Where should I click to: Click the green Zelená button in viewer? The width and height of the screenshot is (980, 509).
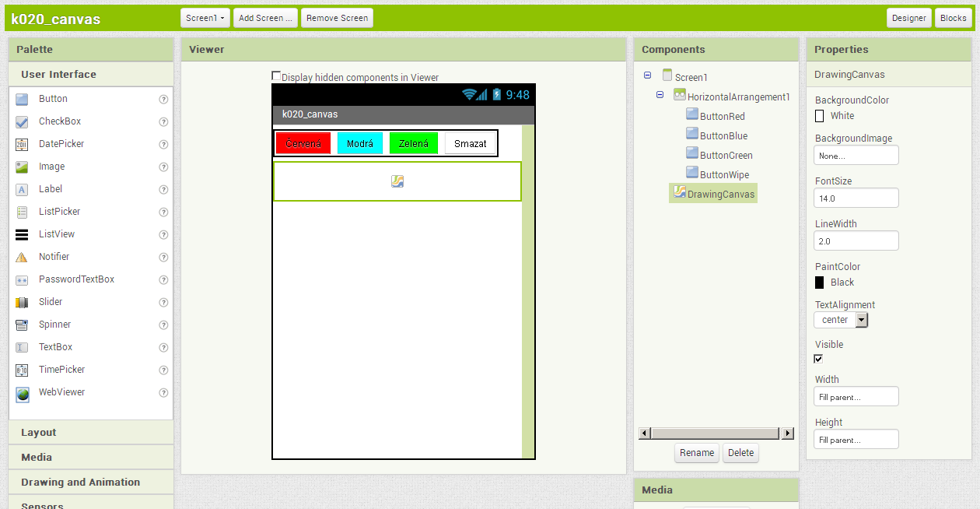tap(414, 143)
